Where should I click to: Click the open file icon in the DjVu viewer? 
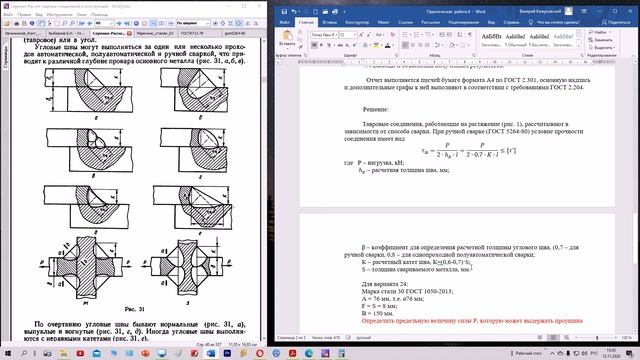[7, 23]
